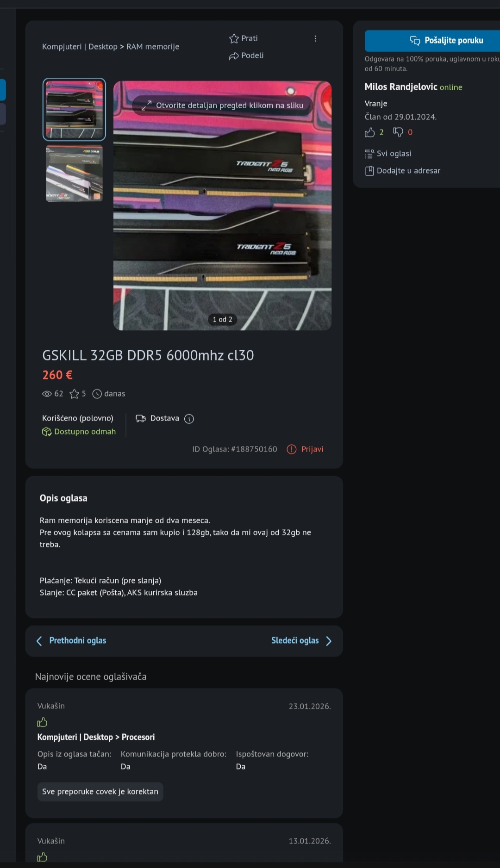
Task: Open seller profile Milos Randjelovic
Action: click(401, 87)
